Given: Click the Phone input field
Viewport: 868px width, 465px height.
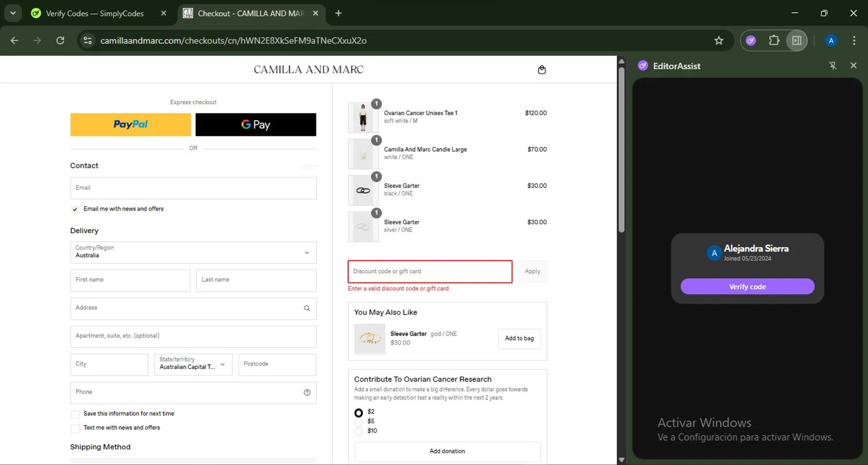Looking at the screenshot, I should [x=193, y=393].
